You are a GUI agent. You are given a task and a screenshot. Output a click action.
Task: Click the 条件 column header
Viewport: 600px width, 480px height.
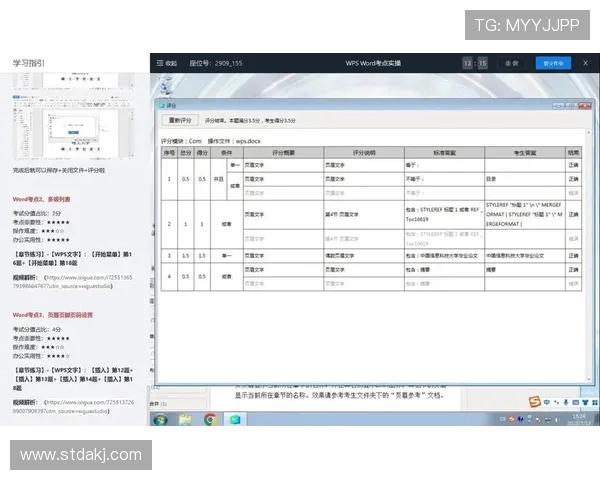(227, 153)
